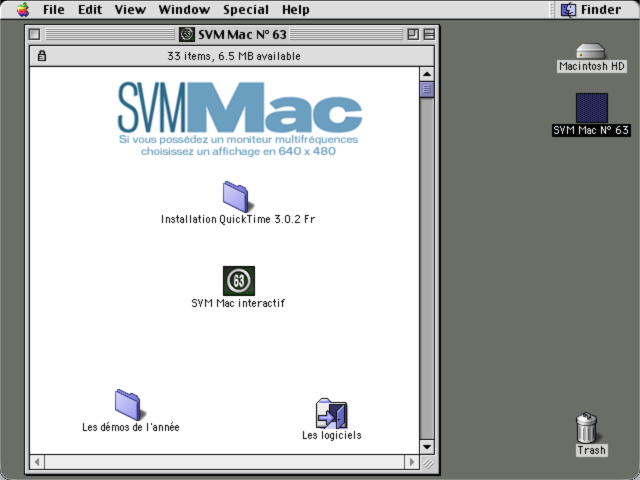Click the 'Installation QuickTime 3.0.2 Fr' label
This screenshot has width=640, height=480.
[x=238, y=220]
